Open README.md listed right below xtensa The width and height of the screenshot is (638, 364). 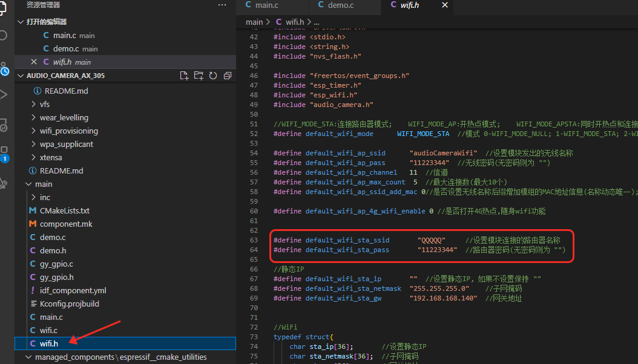[125, 171]
